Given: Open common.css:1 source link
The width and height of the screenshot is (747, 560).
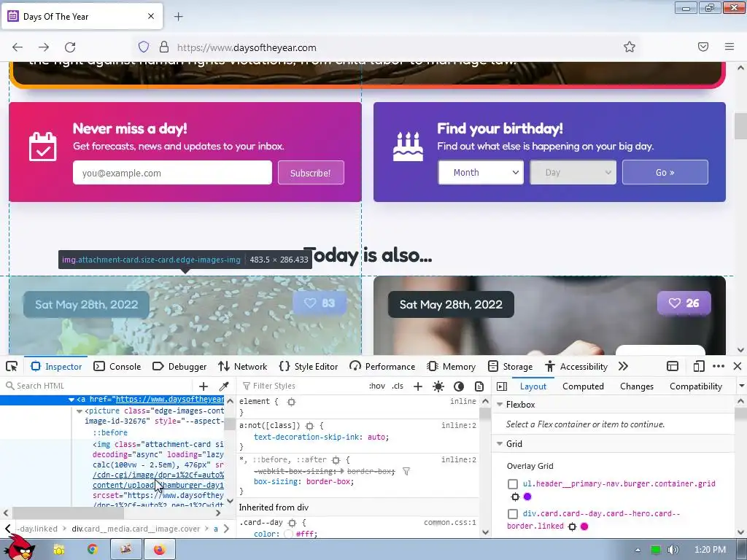Looking at the screenshot, I should tap(449, 522).
